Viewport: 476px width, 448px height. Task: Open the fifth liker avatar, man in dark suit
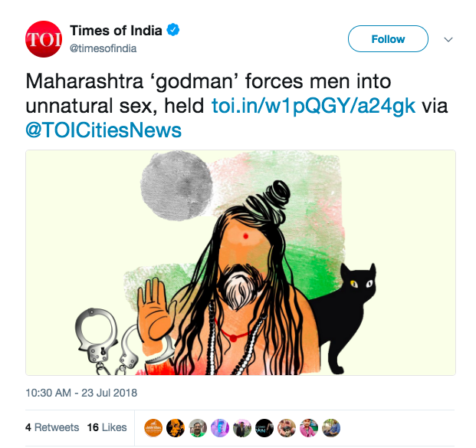[x=242, y=427]
